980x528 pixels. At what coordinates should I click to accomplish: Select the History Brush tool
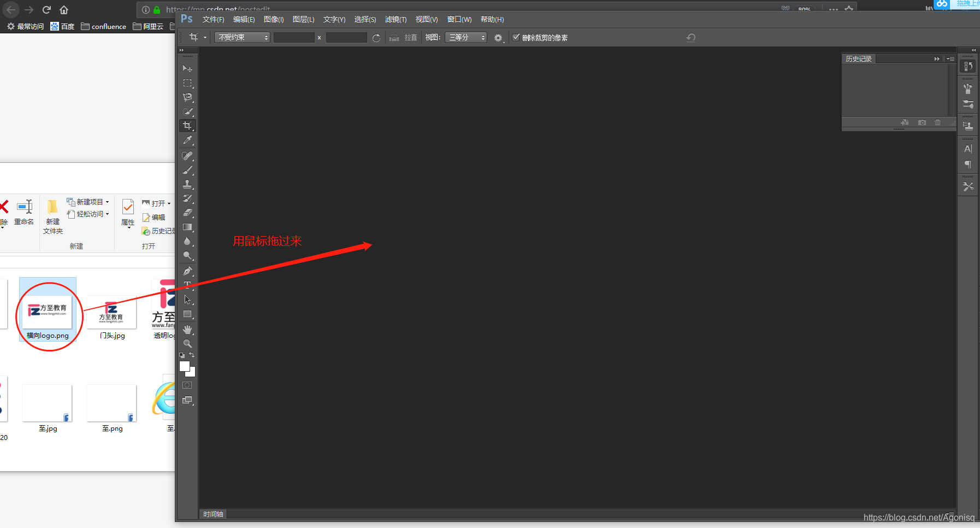[187, 198]
